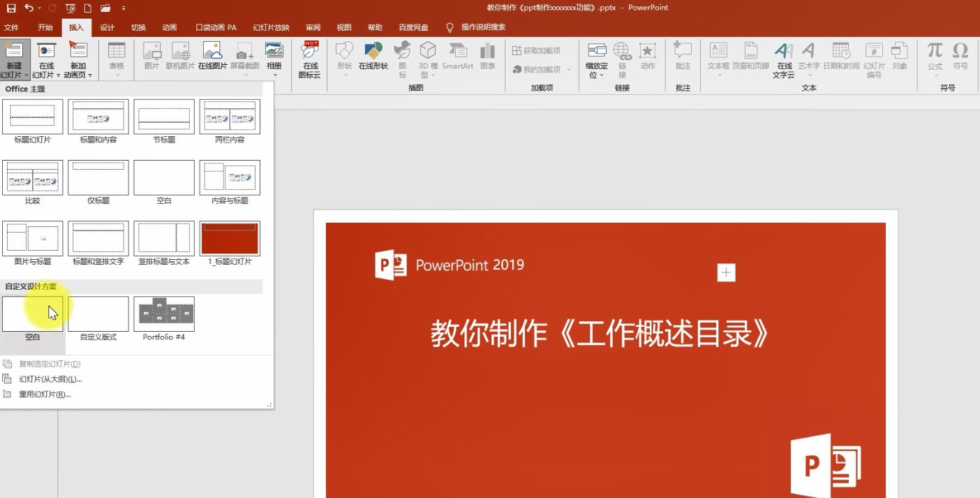Insert slide number (幻灯片编号)
This screenshot has width=980, height=498.
pos(874,59)
